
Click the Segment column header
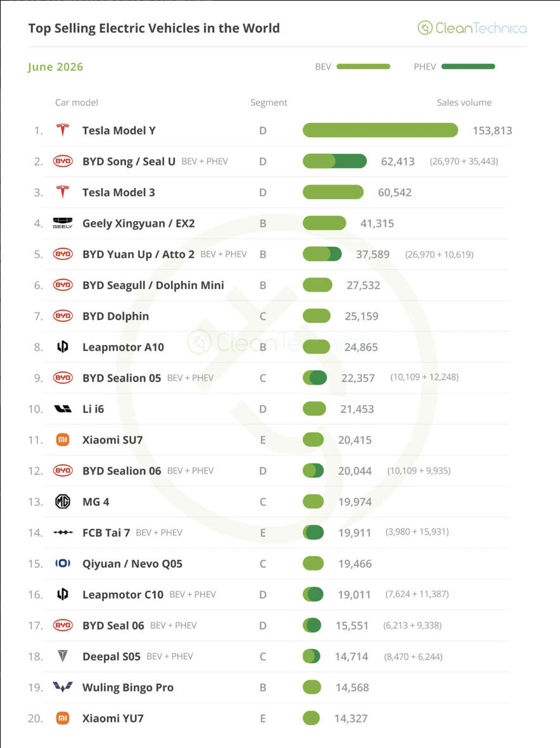(269, 103)
